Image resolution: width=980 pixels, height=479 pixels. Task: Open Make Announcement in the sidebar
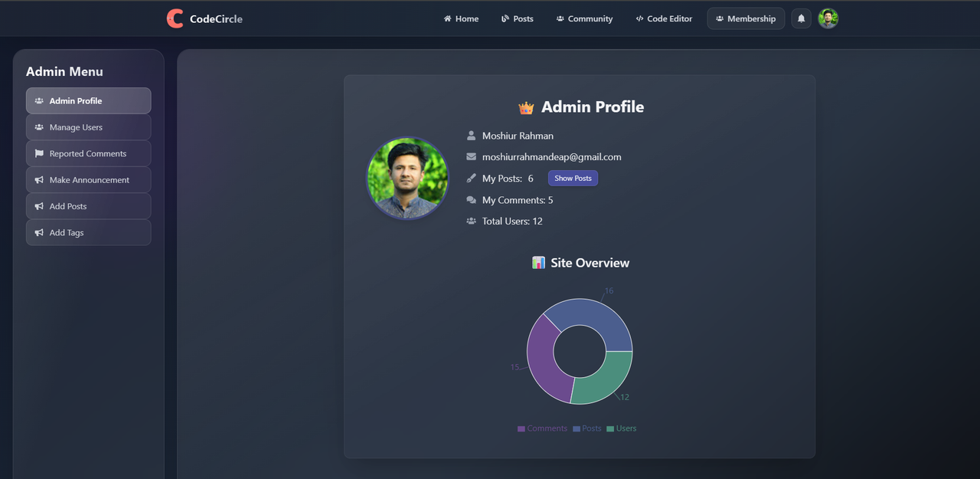pyautogui.click(x=88, y=180)
